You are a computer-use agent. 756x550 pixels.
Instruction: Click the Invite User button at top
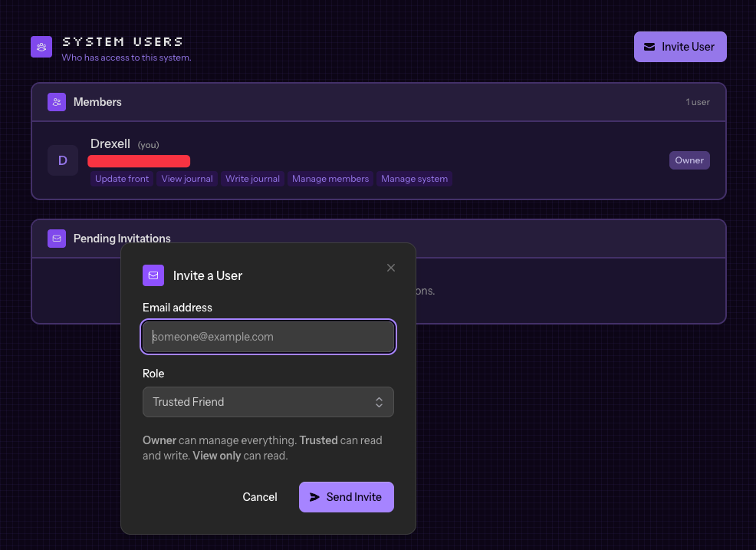pyautogui.click(x=680, y=47)
